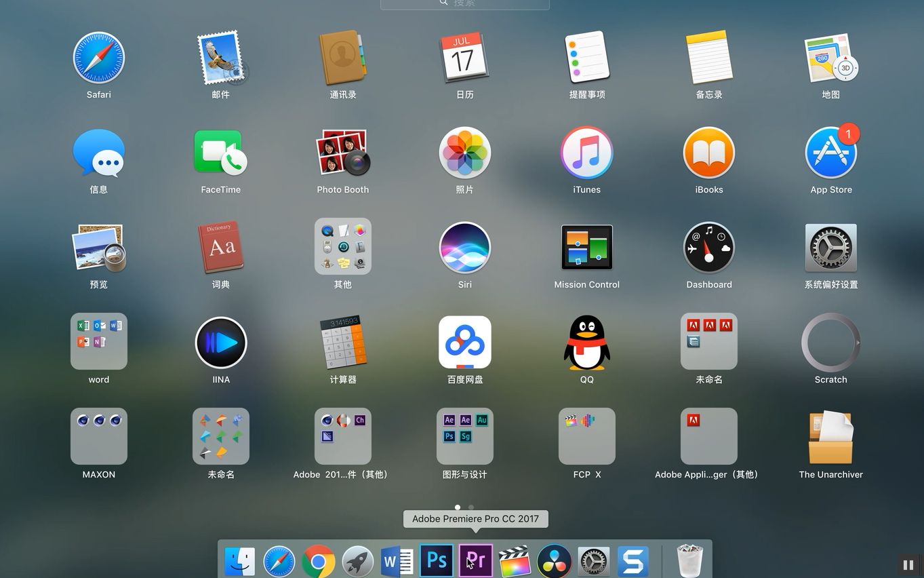The image size is (924, 578).
Task: Open the word Office folder
Action: (99, 341)
